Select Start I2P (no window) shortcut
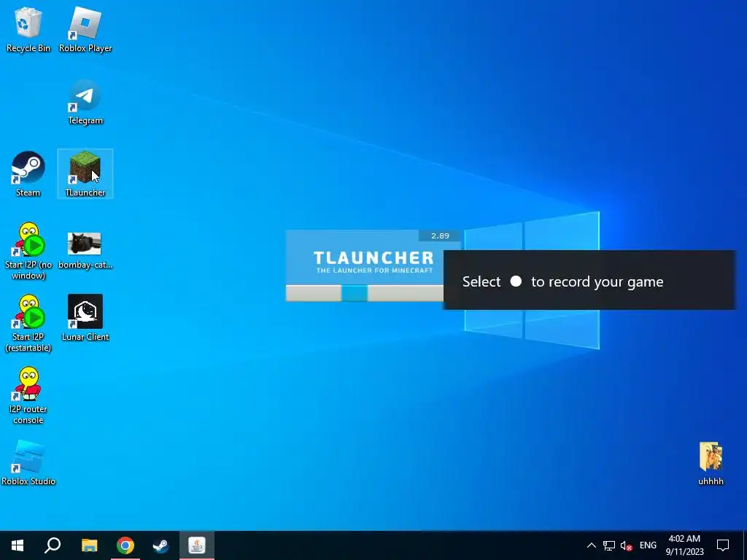This screenshot has height=560, width=747. [28, 252]
